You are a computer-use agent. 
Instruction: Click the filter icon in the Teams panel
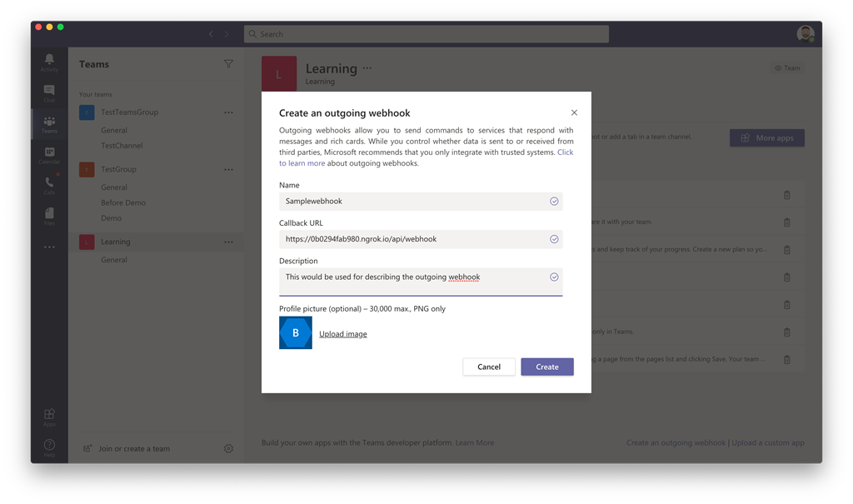click(x=228, y=63)
